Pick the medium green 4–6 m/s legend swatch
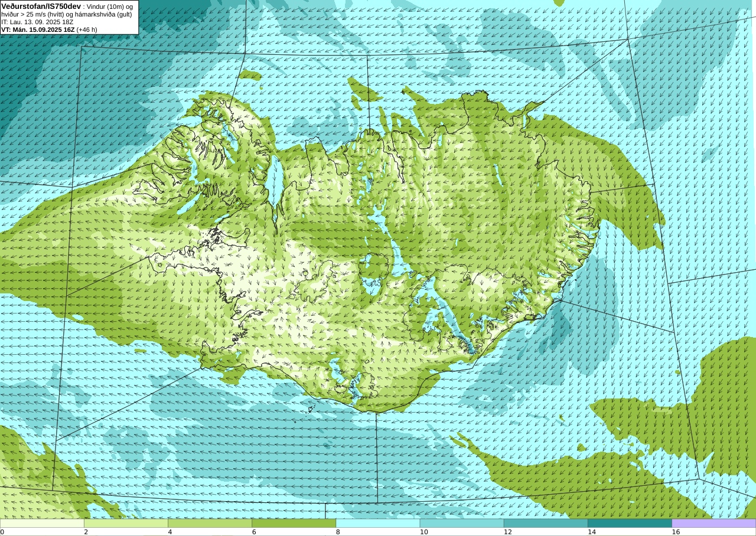Viewport: 756px width, 536px height. [x=210, y=523]
